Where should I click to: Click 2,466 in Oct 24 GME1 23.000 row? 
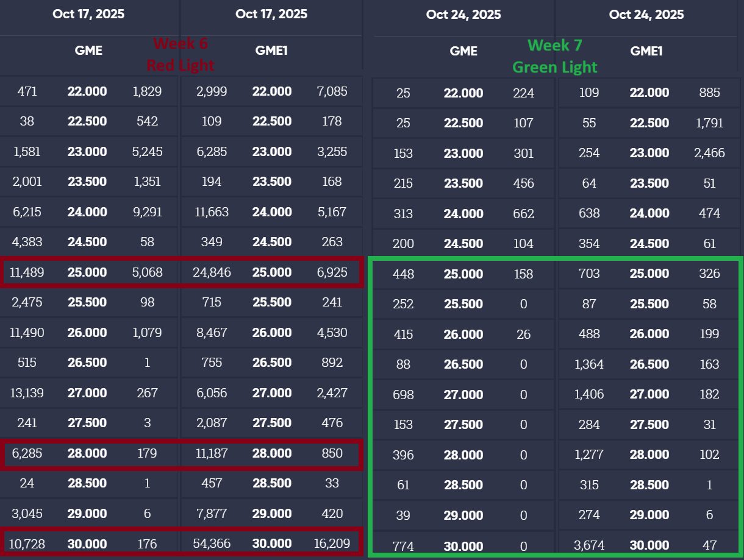pyautogui.click(x=709, y=153)
